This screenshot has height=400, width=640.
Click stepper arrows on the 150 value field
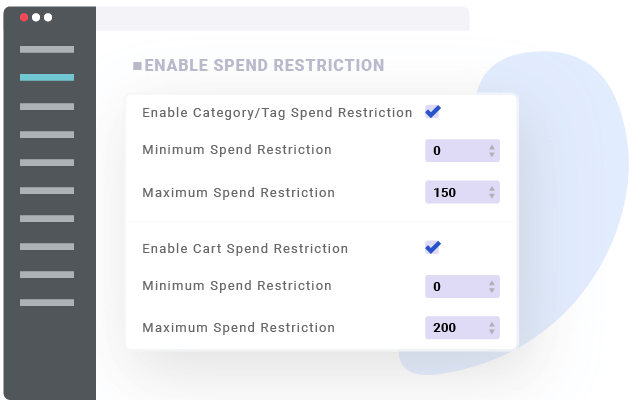(x=492, y=192)
